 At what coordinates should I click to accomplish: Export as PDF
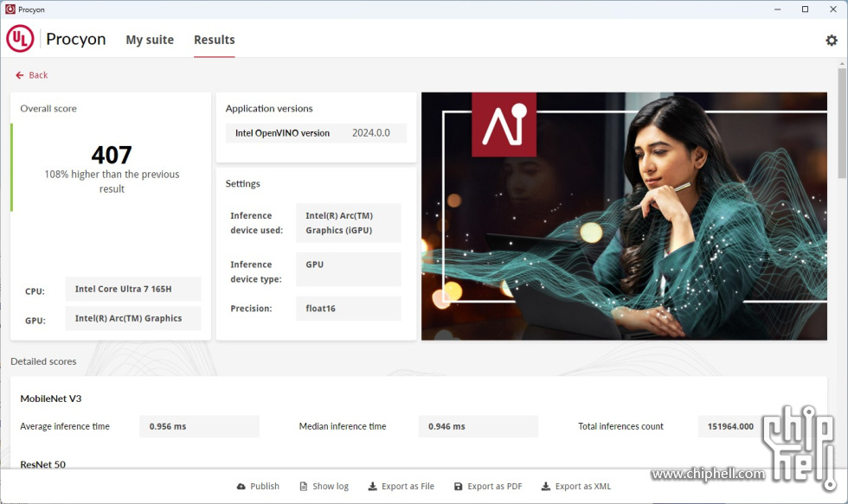click(x=488, y=486)
